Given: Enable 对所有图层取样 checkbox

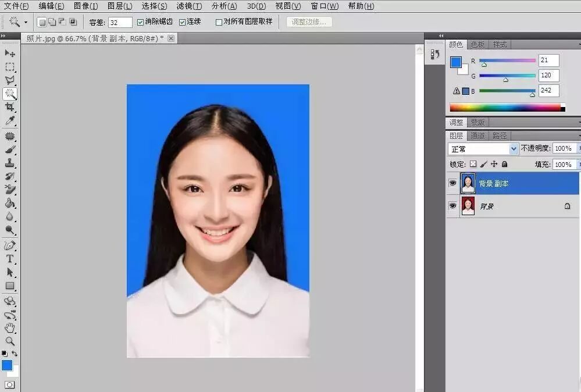Looking at the screenshot, I should point(219,22).
